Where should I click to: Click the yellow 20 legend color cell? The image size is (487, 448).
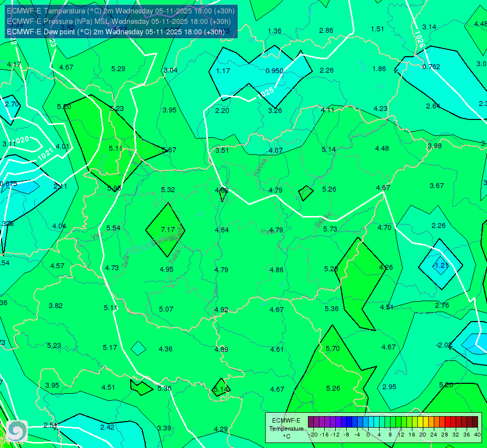[x=420, y=422]
